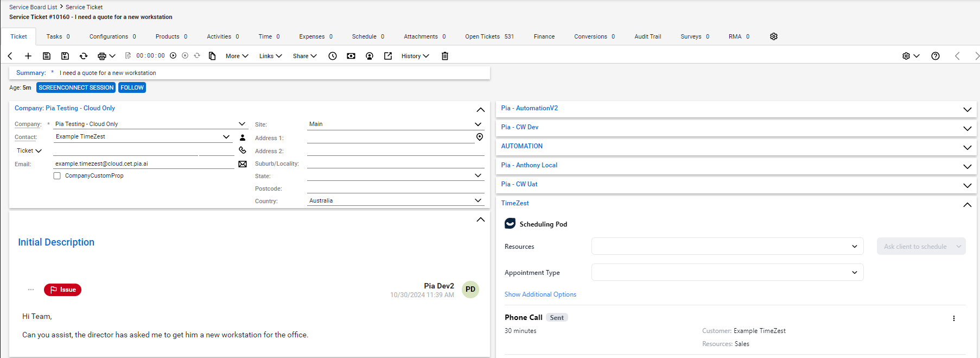Click the SCREENCONNECT SESSION button
Viewport: 980px width, 358px height.
pos(76,87)
